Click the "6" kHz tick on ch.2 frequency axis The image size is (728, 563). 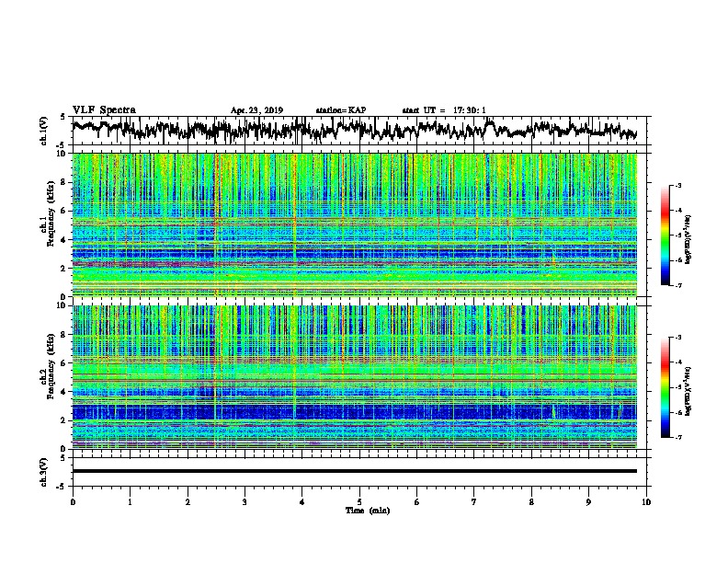pos(64,363)
